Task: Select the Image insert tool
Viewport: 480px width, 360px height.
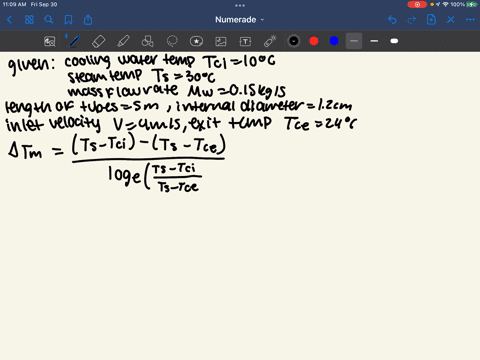Action: (221, 41)
